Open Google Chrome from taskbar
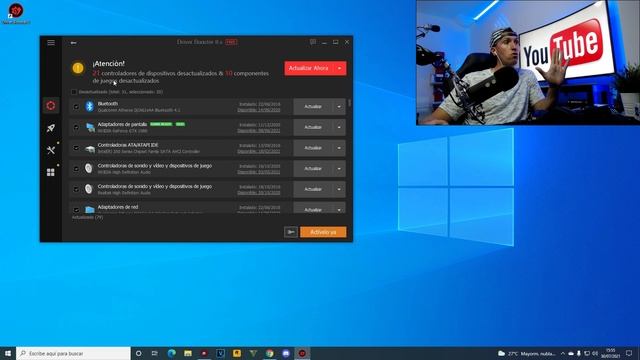The height and width of the screenshot is (360, 640). click(269, 353)
